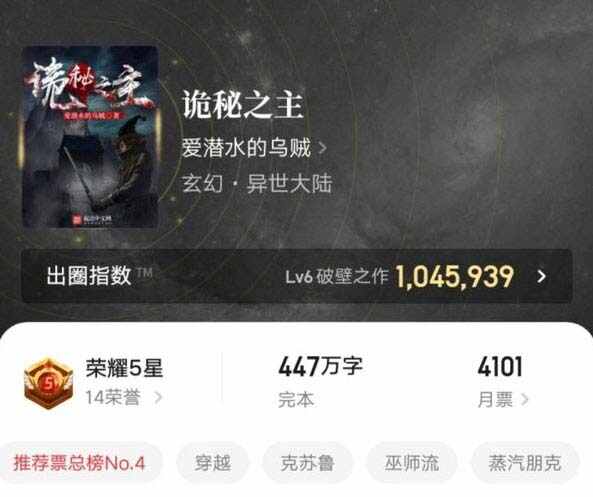Select the 克苏鲁 tag
The height and width of the screenshot is (497, 593).
click(307, 463)
